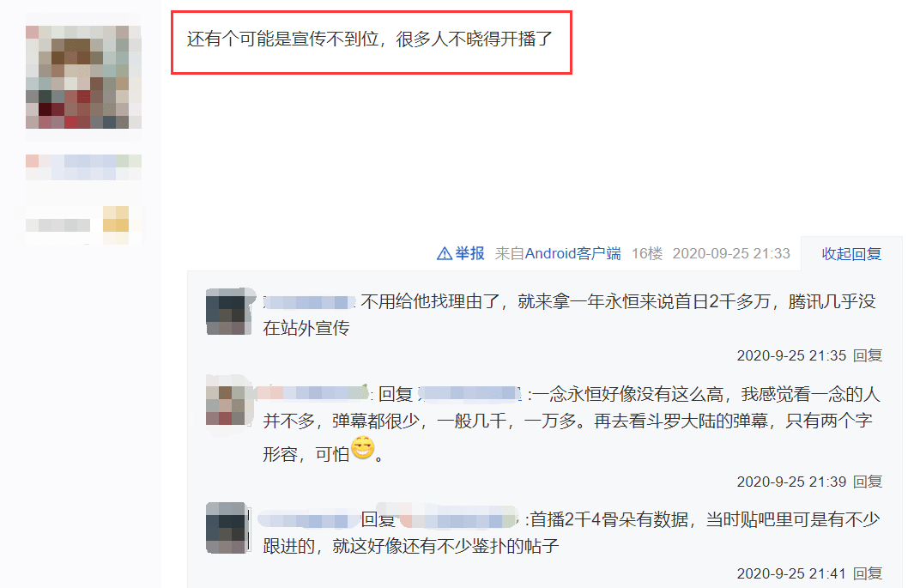The width and height of the screenshot is (914, 588).
Task: Collapse replies with 收起回复
Action: click(851, 254)
